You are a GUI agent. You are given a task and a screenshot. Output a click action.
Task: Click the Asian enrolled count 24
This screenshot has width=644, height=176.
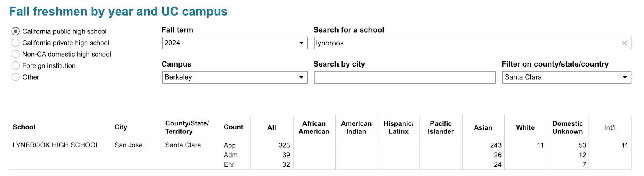click(497, 164)
